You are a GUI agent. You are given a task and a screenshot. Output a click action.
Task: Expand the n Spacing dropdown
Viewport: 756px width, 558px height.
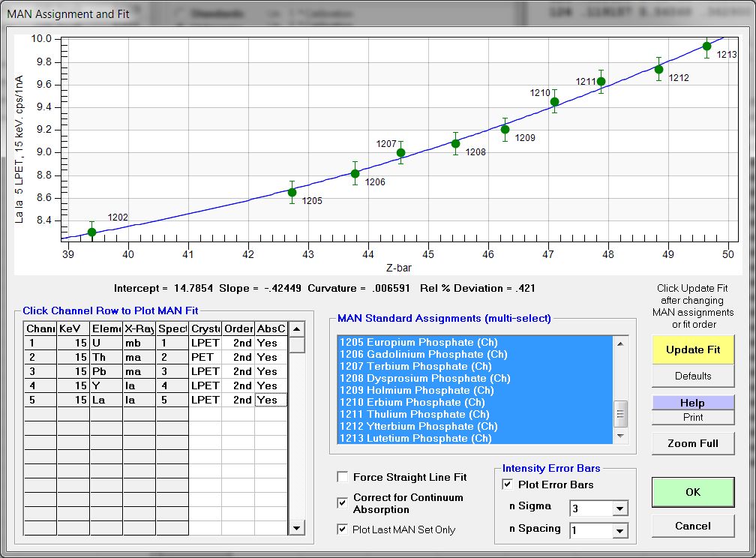[619, 532]
